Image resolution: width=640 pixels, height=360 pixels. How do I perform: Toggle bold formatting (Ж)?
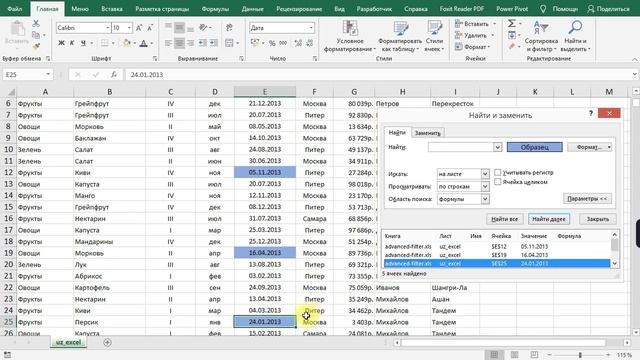pyautogui.click(x=61, y=43)
